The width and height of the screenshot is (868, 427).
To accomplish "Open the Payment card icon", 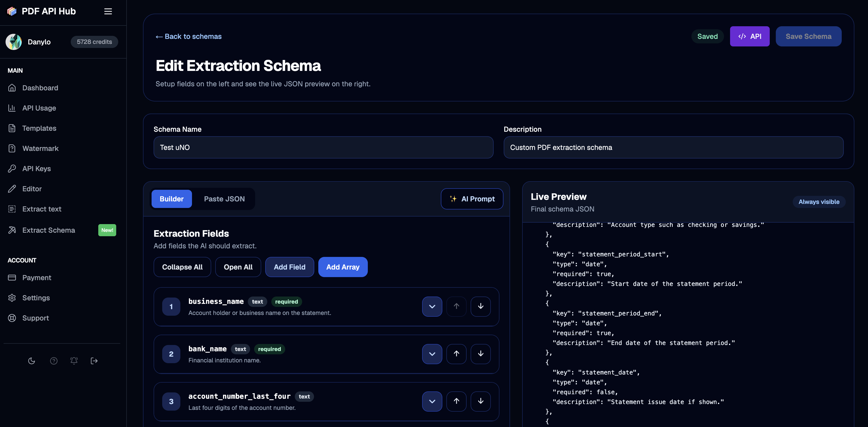I will pos(12,278).
